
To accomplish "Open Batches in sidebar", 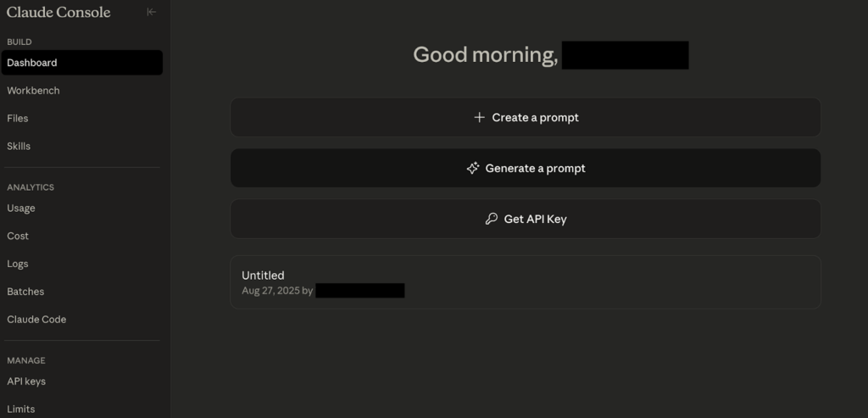I will point(25,292).
